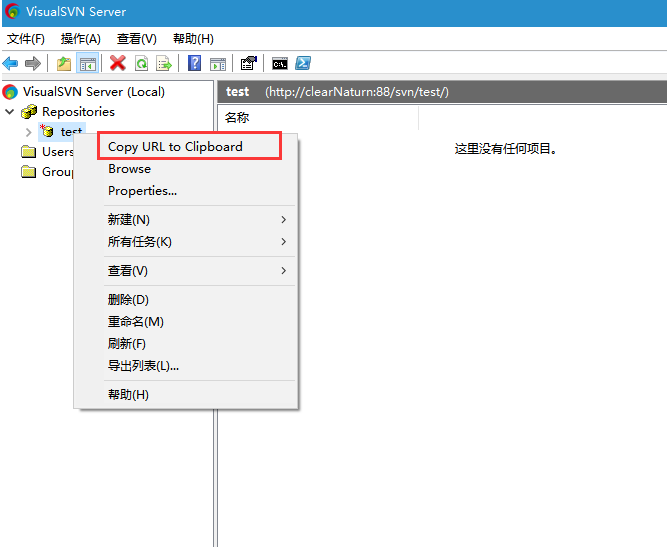Click the test repository URL header text

[357, 92]
